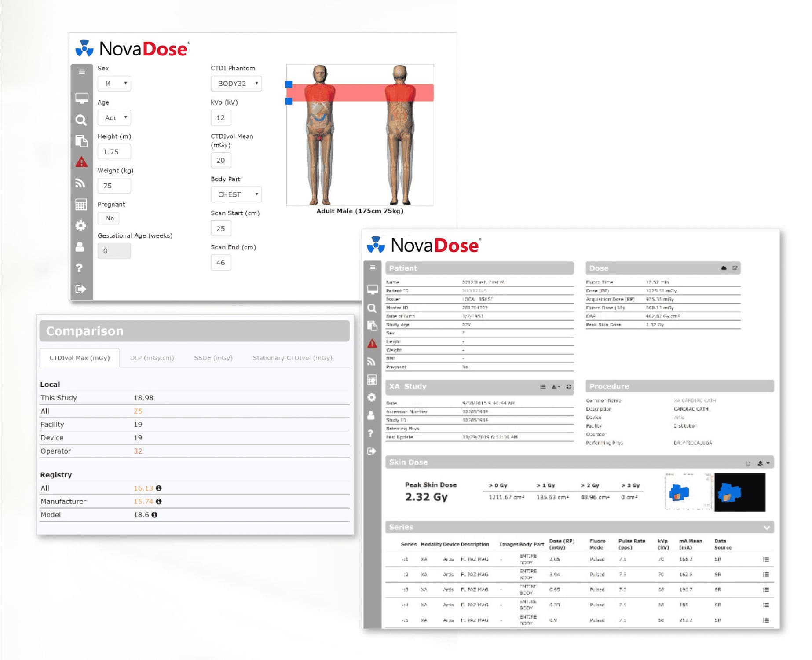Switch to the DLP (mGy.cm) tab
The image size is (812, 660).
[152, 358]
